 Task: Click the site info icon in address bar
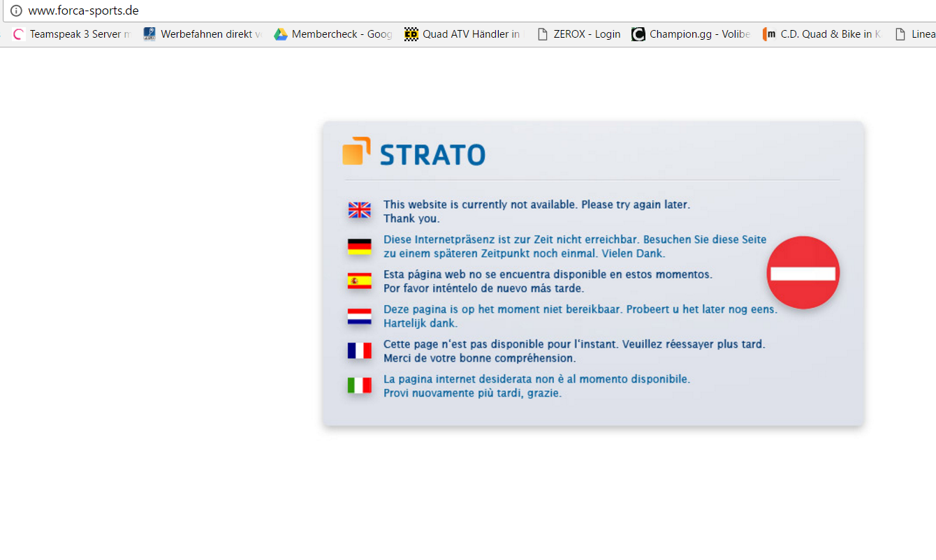(16, 10)
